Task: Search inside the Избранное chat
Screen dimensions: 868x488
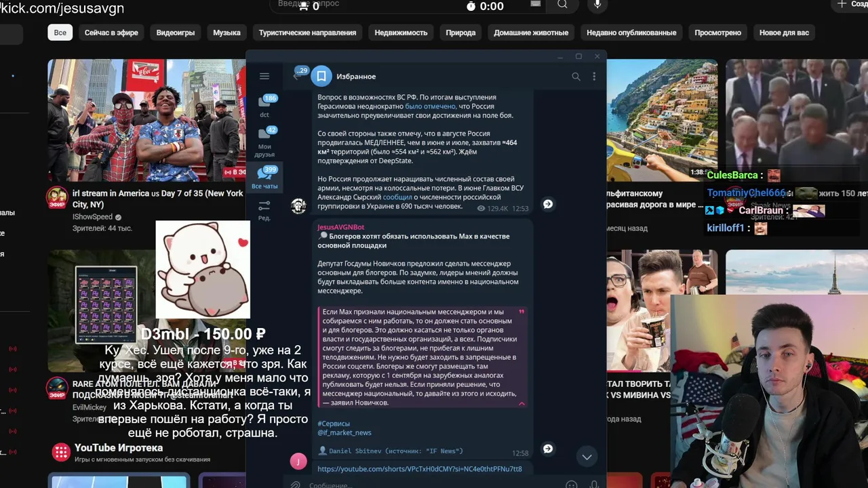Action: pyautogui.click(x=576, y=77)
